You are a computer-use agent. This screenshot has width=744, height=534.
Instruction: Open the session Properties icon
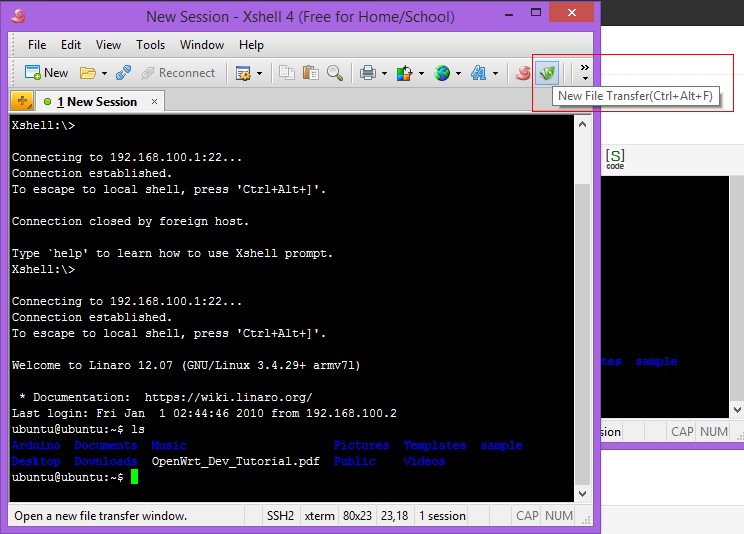click(x=243, y=73)
